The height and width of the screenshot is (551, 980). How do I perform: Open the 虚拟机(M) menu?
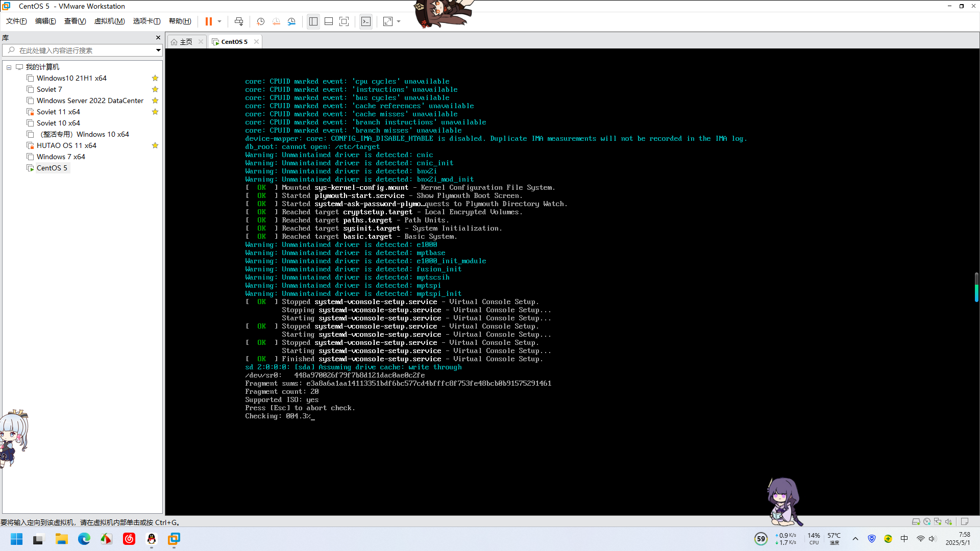pos(109,21)
